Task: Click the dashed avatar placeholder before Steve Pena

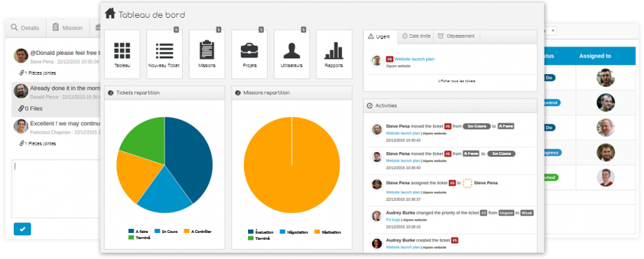Action: (467, 183)
